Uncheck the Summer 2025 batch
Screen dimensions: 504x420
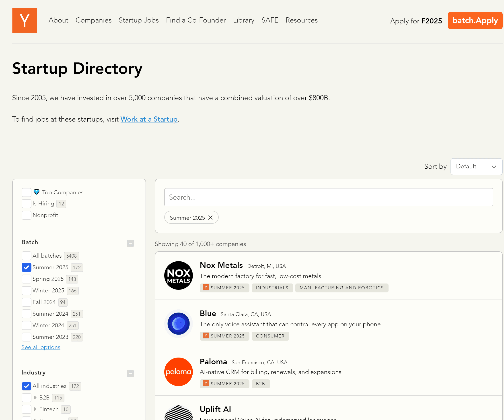click(26, 267)
